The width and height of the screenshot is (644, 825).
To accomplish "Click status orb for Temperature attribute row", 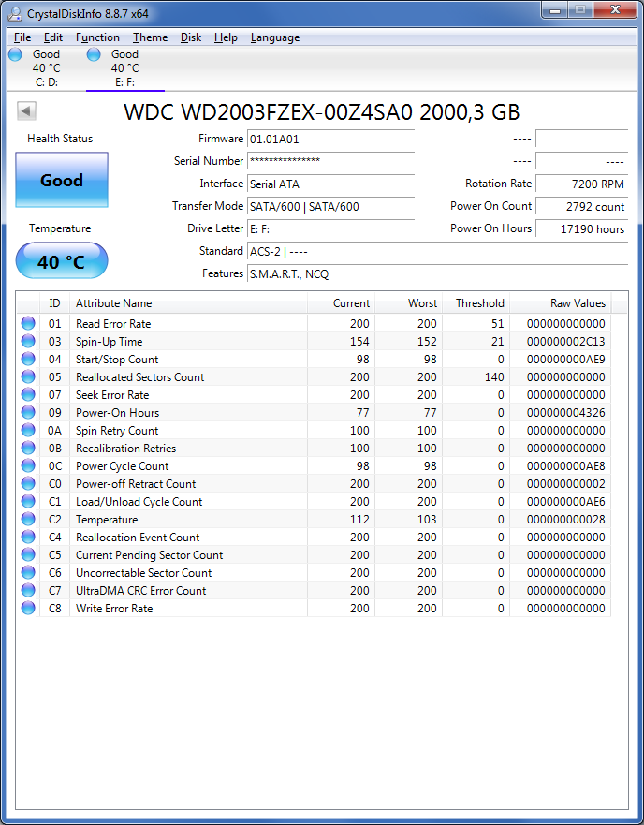I will (x=28, y=519).
